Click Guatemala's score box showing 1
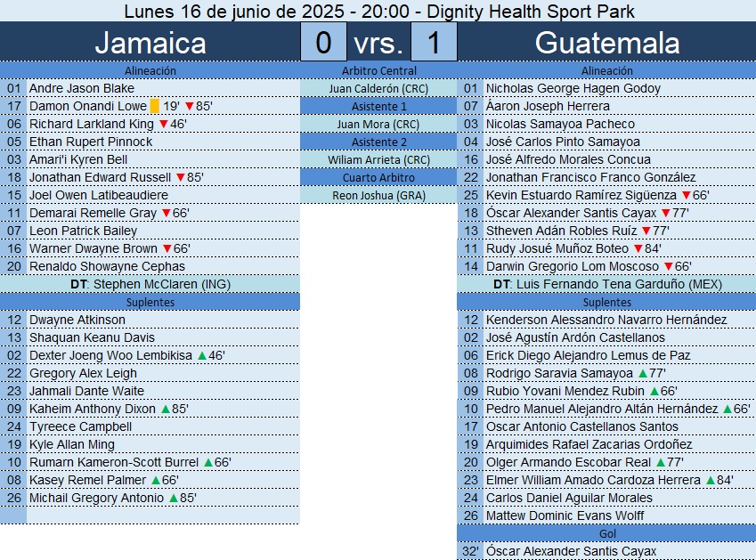Viewport: 756px width, 560px height. (x=434, y=43)
